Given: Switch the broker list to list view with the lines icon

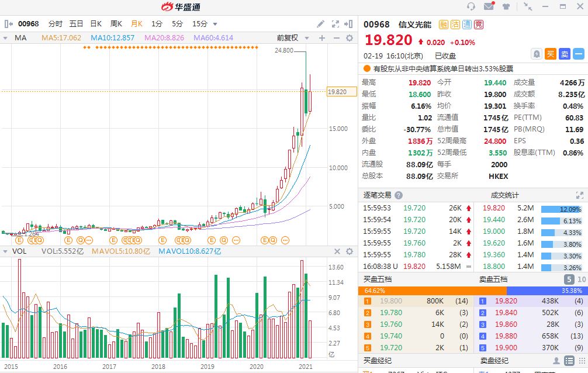Looking at the screenshot, I should (x=569, y=361).
